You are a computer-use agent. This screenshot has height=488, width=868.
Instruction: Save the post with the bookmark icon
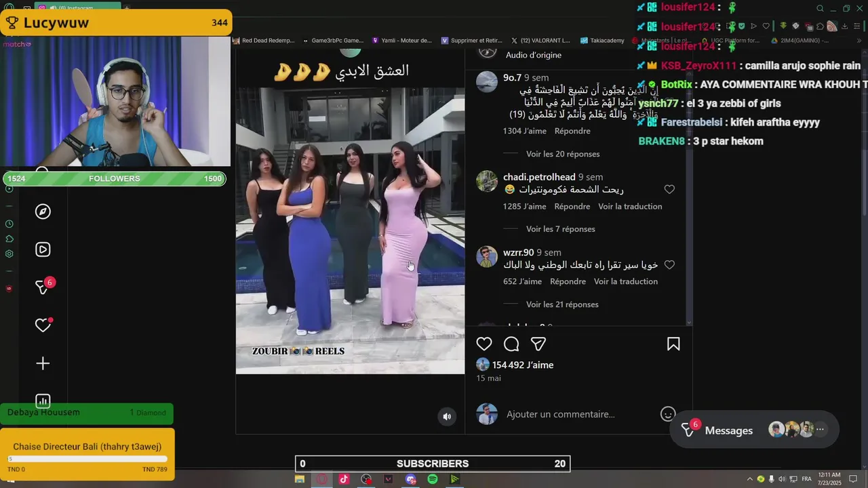(673, 344)
